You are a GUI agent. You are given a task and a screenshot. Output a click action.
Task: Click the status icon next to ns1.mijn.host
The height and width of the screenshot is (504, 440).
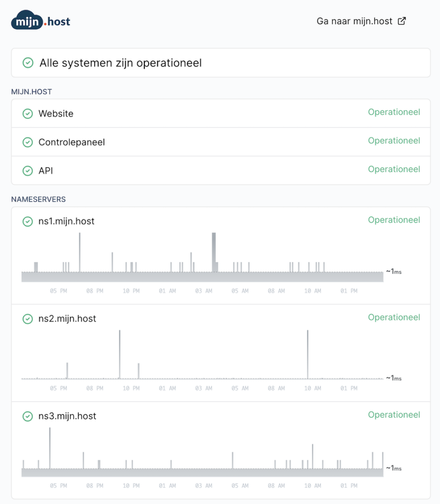point(28,221)
